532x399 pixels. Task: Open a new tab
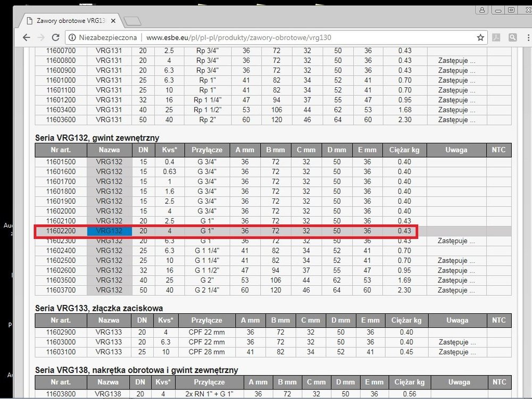click(131, 21)
